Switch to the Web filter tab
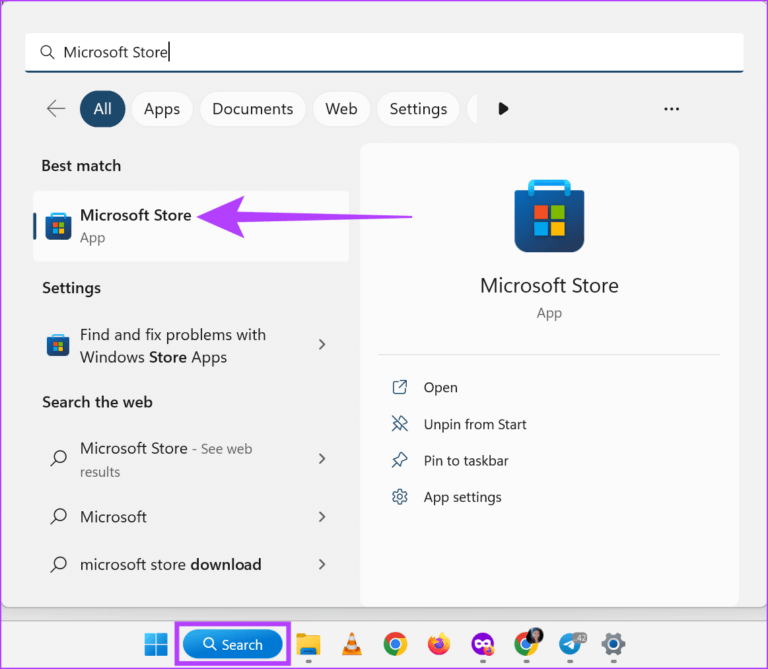This screenshot has width=768, height=669. point(341,109)
